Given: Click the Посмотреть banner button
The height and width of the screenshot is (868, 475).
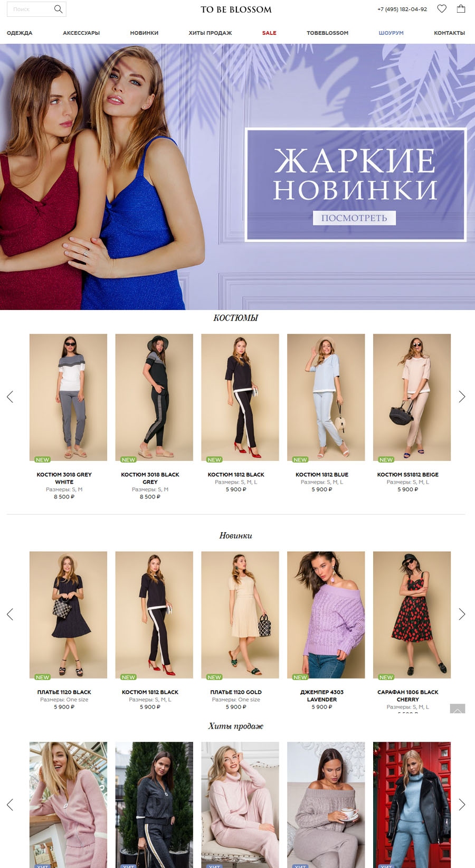Looking at the screenshot, I should coord(354,218).
